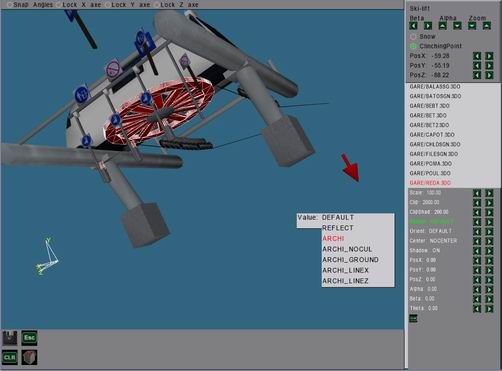Choose ARCHI_LINEZ in the Value list
Image resolution: width=502 pixels, height=371 pixels.
click(x=345, y=281)
